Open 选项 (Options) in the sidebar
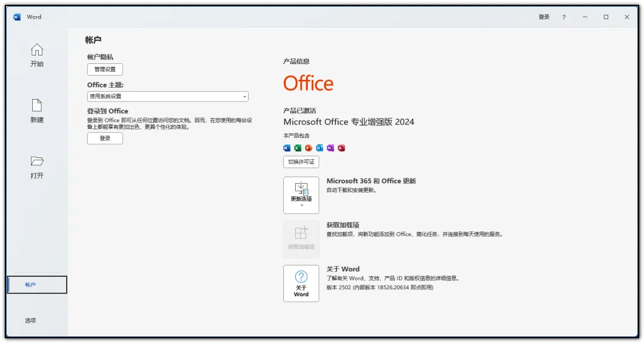This screenshot has width=644, height=343. click(x=30, y=320)
